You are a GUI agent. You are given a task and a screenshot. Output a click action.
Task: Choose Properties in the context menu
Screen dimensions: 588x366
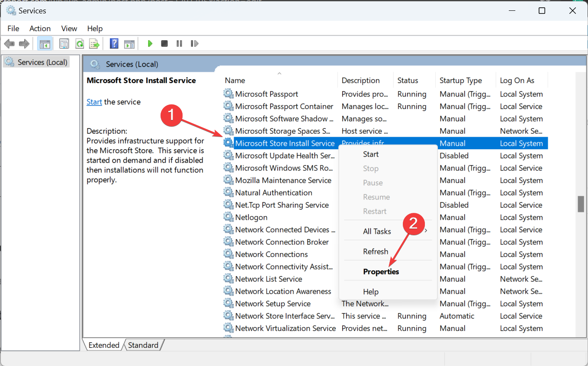tap(388, 271)
